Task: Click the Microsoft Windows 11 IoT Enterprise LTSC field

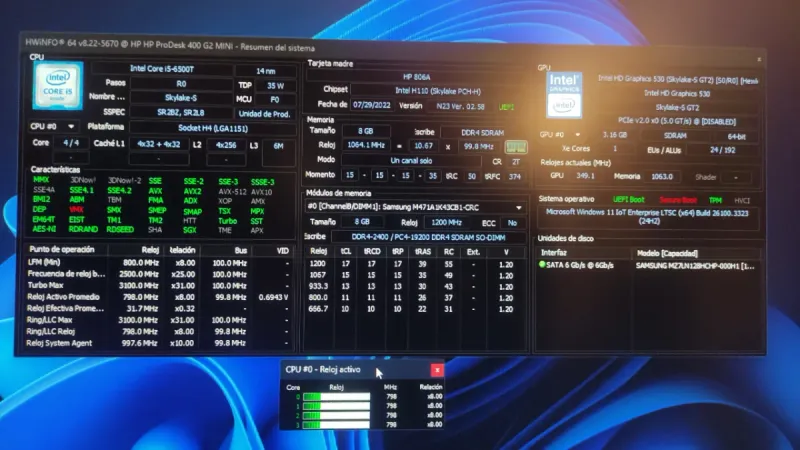Action: 647,217
